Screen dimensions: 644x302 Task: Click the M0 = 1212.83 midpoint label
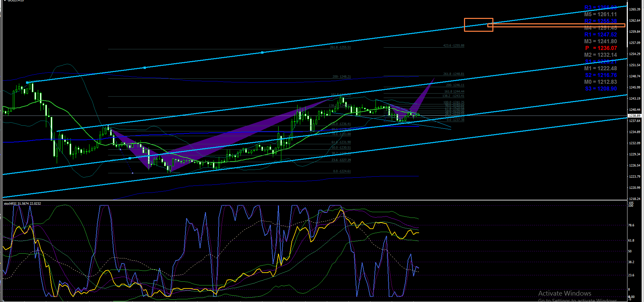pos(600,82)
